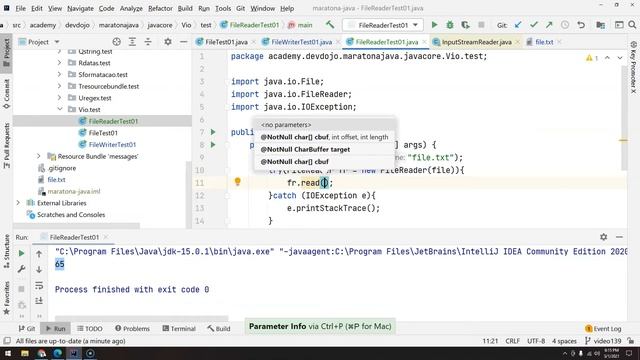The height and width of the screenshot is (360, 640).
Task: Open the TODO tool window
Action: pos(90,328)
